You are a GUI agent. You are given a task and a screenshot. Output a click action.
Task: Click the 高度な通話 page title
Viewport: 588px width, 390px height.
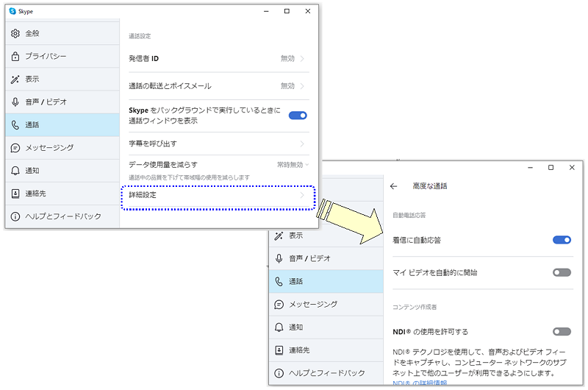(430, 186)
